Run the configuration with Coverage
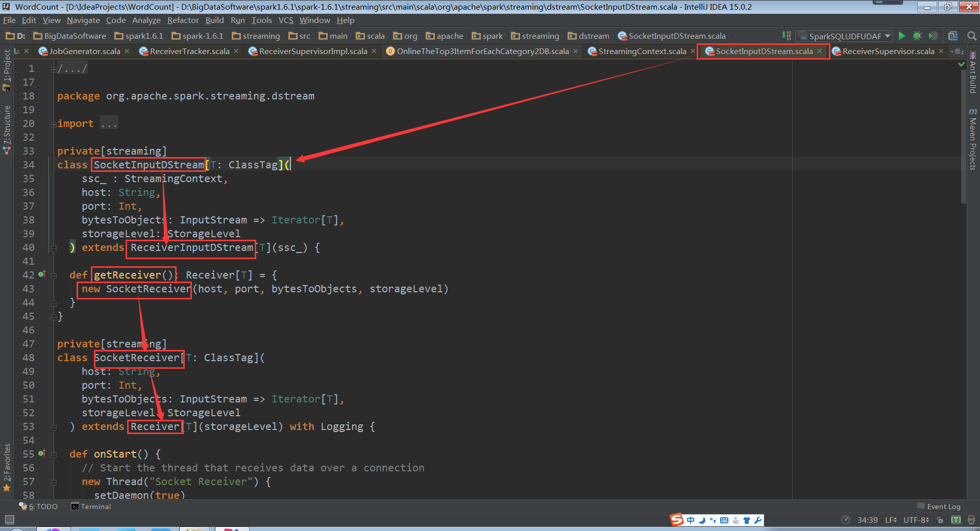 click(x=933, y=36)
